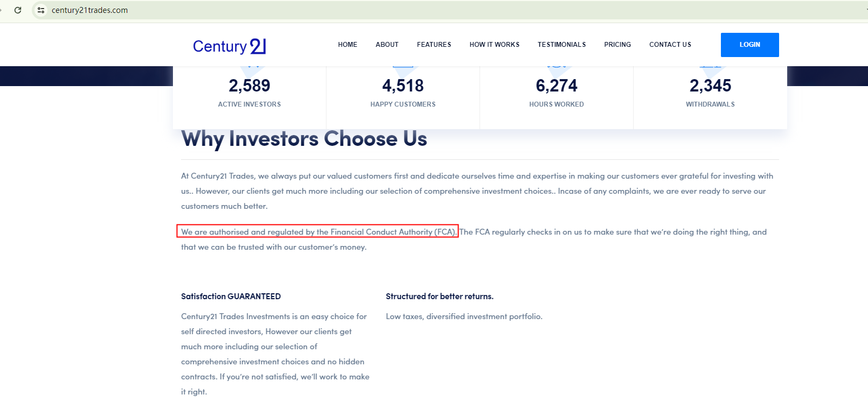Select FEATURES in the navigation
This screenshot has width=868, height=402.
tap(434, 45)
